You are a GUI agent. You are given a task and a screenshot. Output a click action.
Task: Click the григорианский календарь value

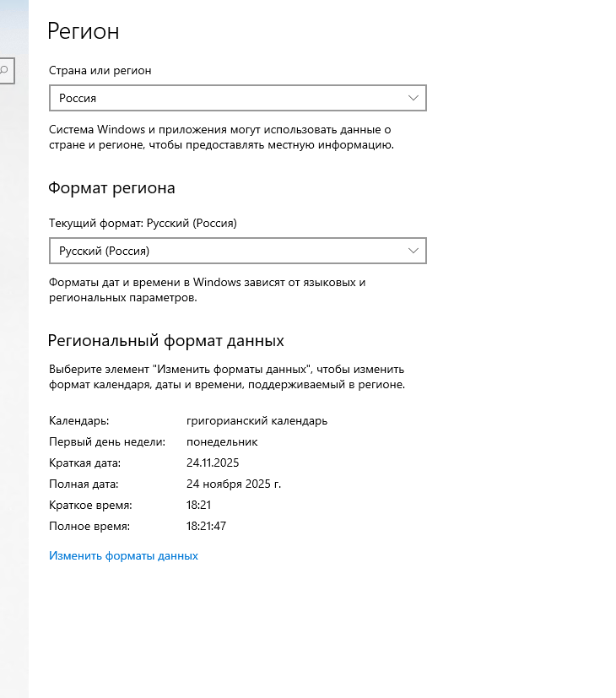[x=257, y=420]
